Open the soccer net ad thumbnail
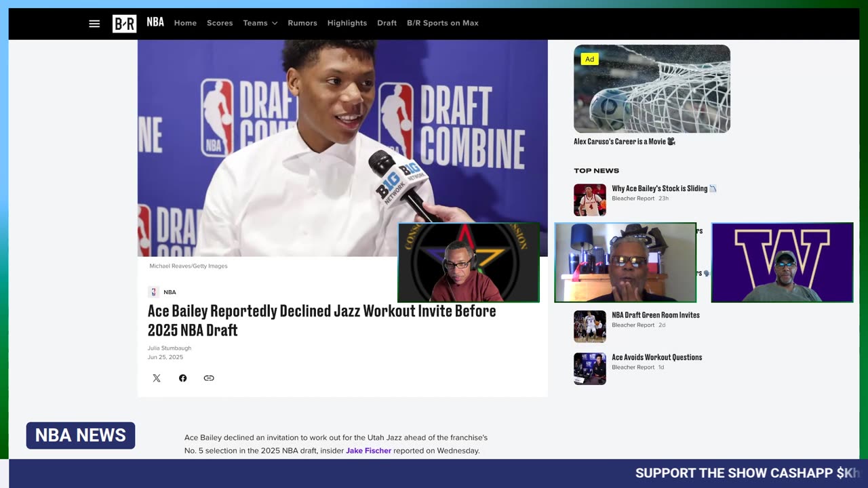This screenshot has width=868, height=488. tap(652, 89)
